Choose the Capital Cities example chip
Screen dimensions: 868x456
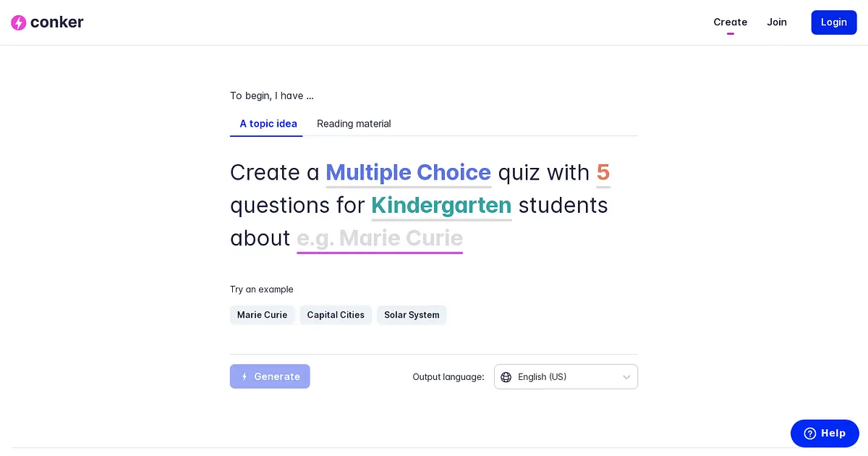(336, 315)
